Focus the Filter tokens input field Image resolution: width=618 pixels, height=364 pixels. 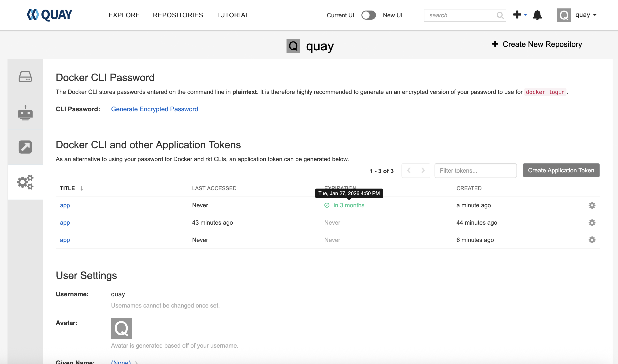click(x=475, y=171)
